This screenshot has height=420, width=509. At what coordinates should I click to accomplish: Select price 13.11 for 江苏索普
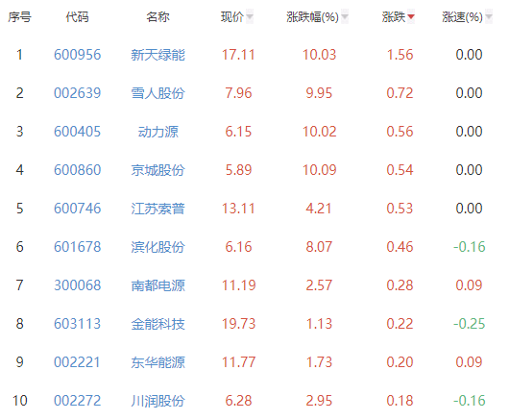(x=238, y=209)
